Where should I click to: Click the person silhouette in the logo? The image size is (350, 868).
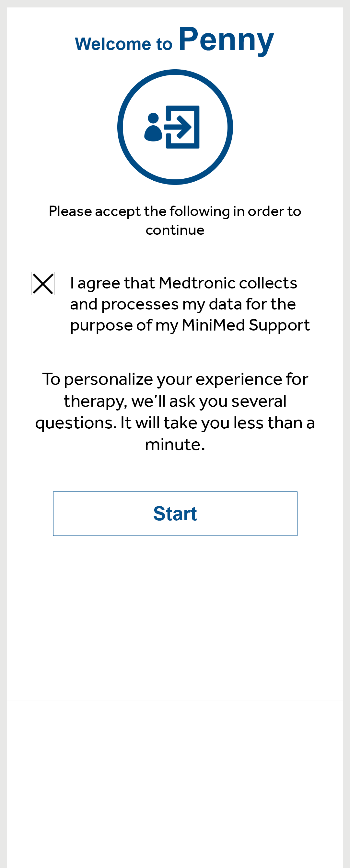(153, 128)
